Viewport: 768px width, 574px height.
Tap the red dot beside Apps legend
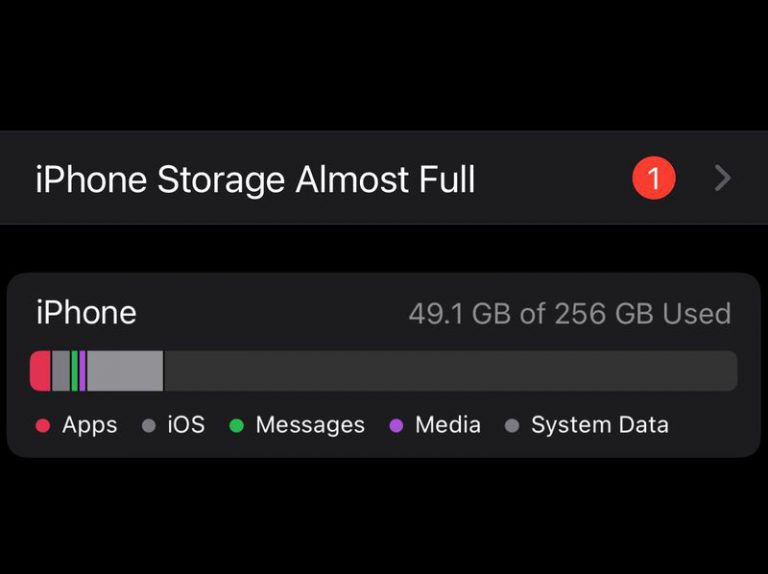pos(43,426)
